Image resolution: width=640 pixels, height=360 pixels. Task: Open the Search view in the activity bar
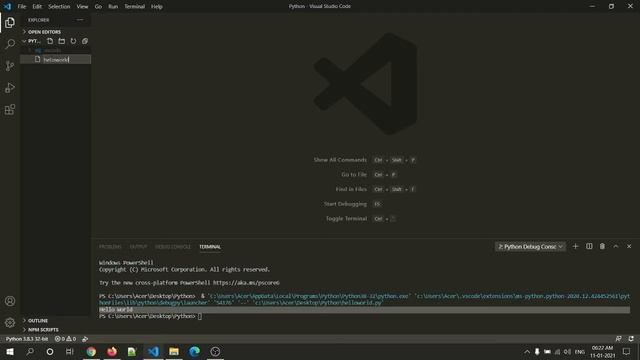10,44
